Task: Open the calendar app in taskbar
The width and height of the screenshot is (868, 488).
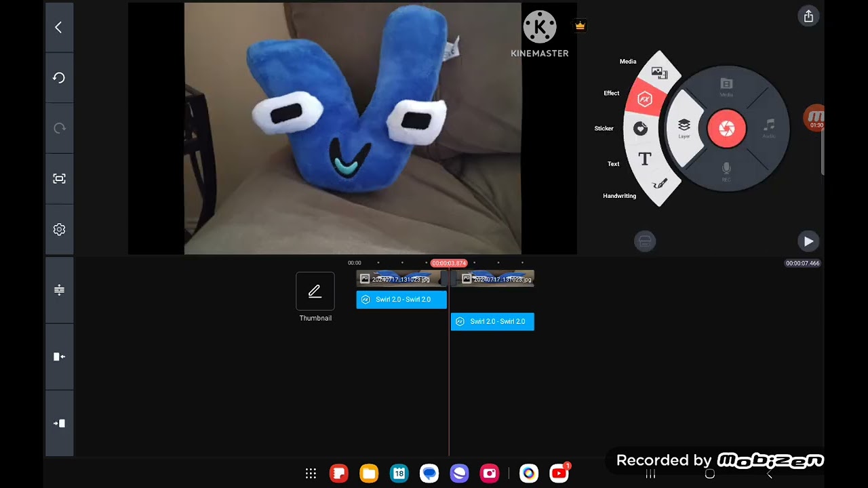Action: click(x=399, y=474)
